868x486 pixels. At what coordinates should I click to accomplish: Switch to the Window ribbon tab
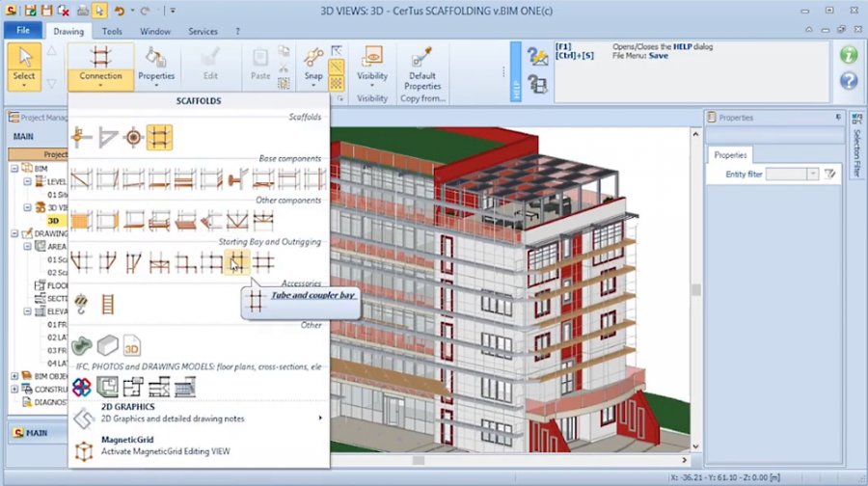tap(155, 32)
